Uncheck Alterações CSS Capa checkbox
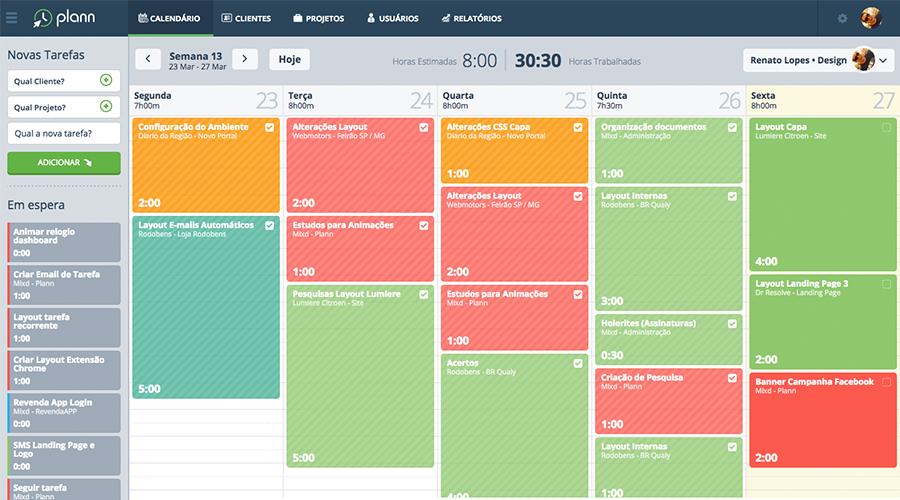Viewport: 900px width, 500px height. tap(578, 127)
